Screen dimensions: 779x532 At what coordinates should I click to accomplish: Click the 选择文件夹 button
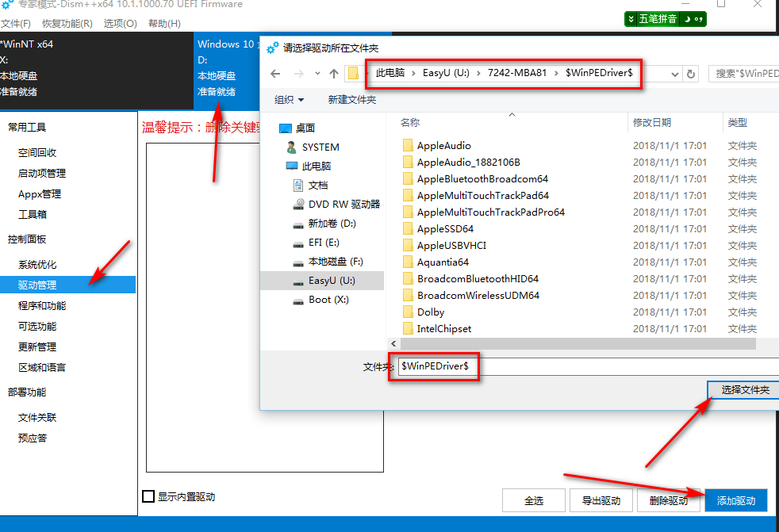pos(746,389)
